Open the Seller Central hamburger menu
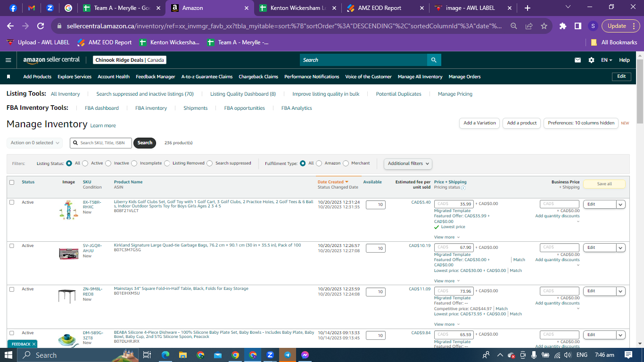This screenshot has height=362, width=644. (8, 60)
